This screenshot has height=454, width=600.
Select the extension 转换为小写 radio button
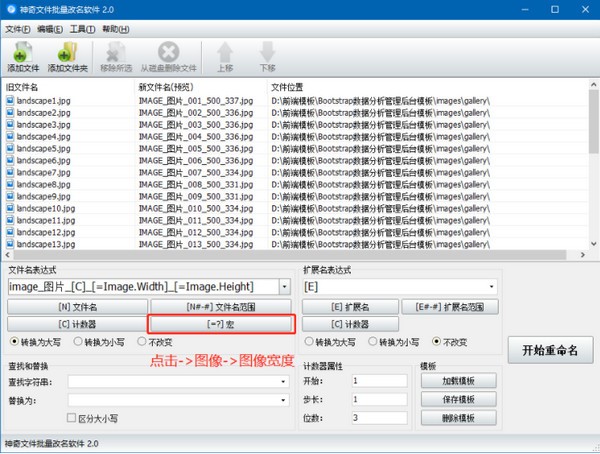click(x=372, y=341)
